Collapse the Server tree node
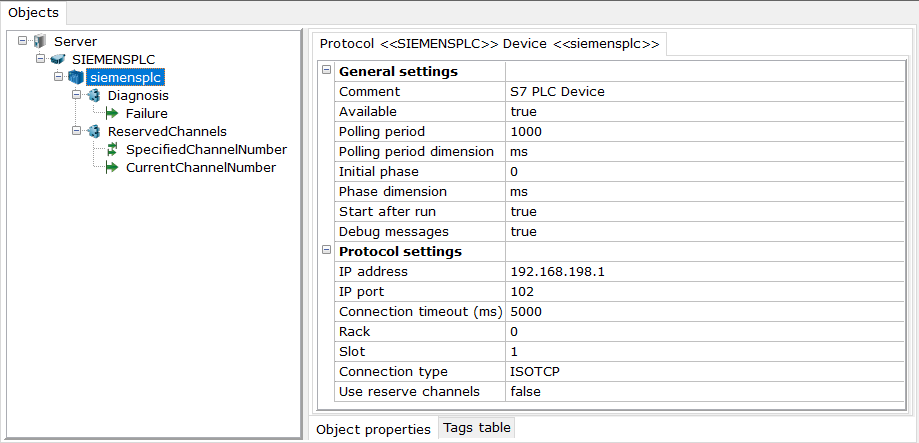This screenshot has height=443, width=919. click(x=22, y=41)
